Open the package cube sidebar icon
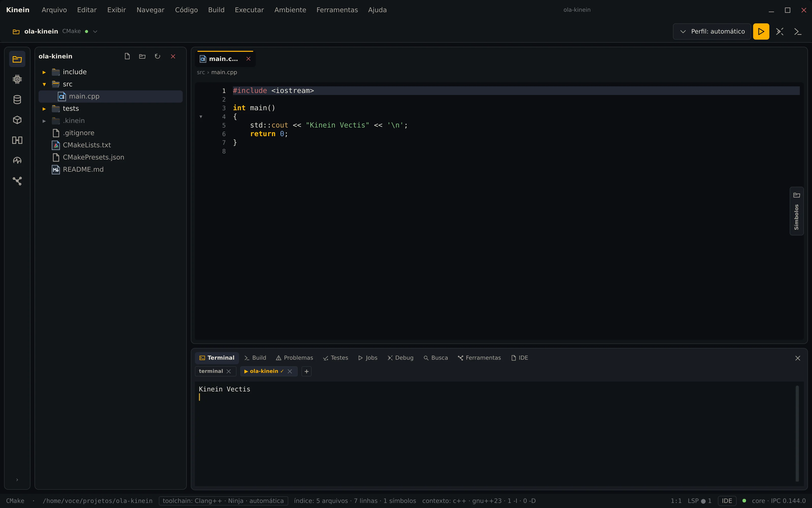This screenshot has height=508, width=812. 17,120
